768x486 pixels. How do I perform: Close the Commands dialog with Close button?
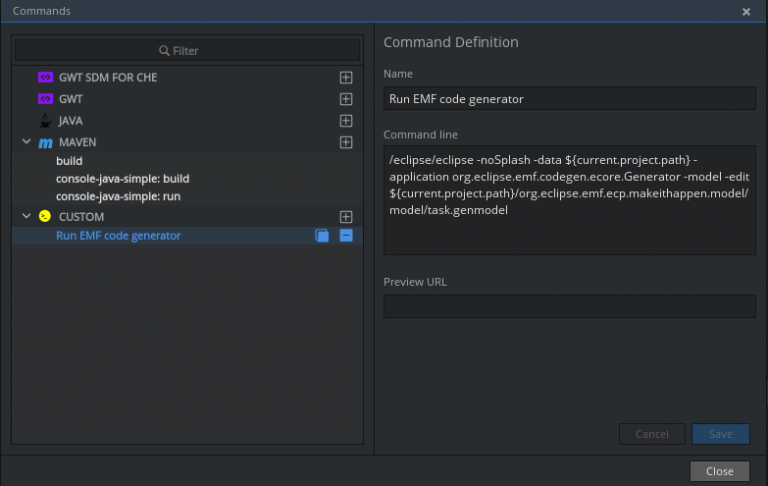[719, 471]
